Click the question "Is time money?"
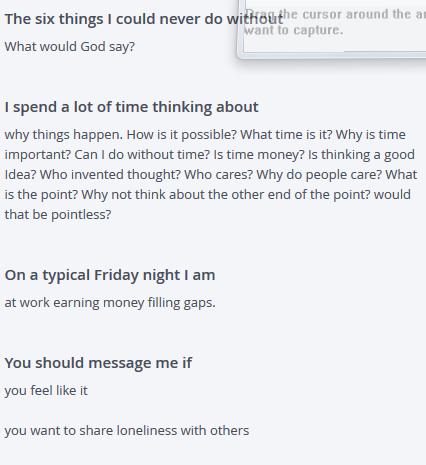The height and width of the screenshot is (465, 426). 259,155
